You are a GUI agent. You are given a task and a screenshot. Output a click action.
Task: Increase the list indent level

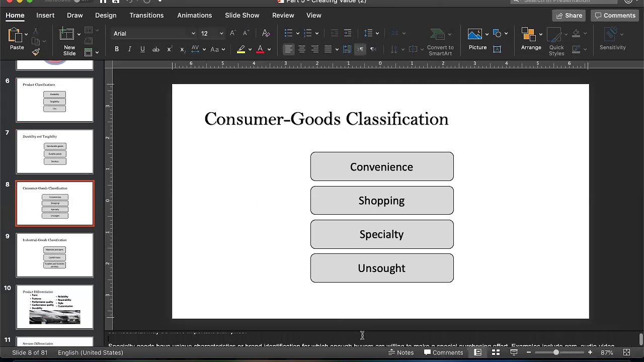tap(348, 33)
